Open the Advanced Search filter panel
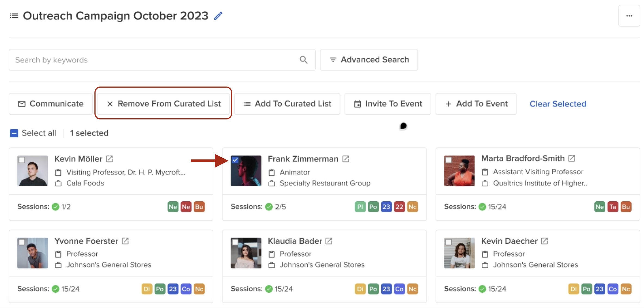The width and height of the screenshot is (644, 308). click(x=369, y=60)
